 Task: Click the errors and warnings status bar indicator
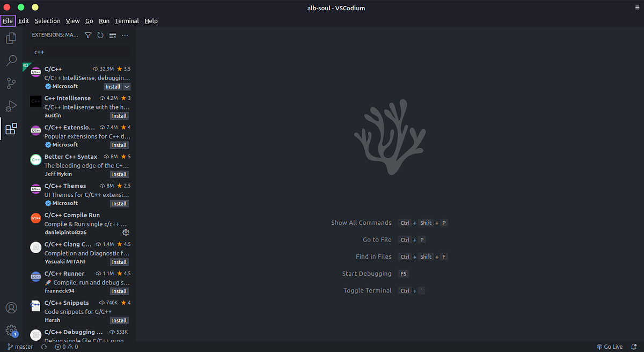67,347
